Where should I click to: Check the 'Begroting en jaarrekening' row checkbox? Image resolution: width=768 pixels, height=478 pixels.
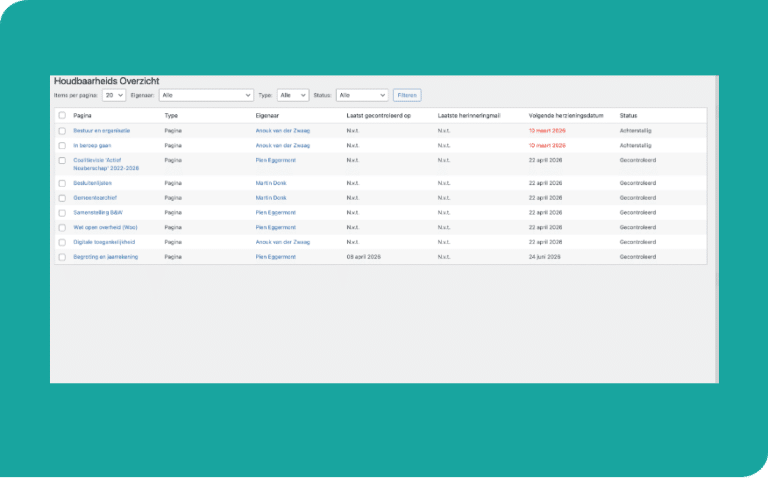coord(62,257)
